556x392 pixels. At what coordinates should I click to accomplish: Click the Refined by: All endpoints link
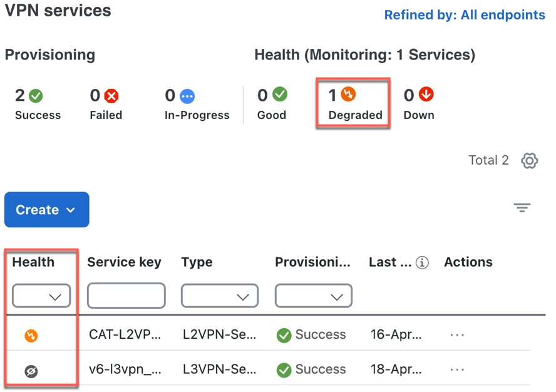tap(465, 15)
